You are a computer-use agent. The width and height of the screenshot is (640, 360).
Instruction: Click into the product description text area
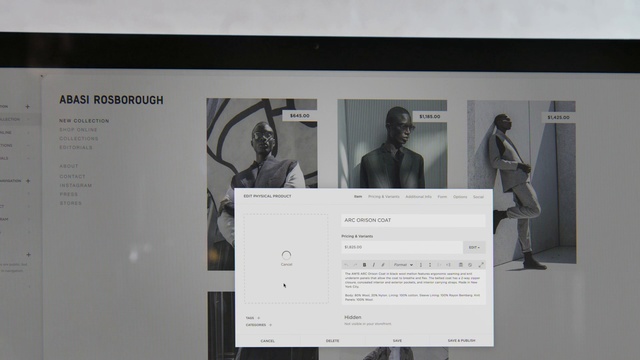click(413, 287)
